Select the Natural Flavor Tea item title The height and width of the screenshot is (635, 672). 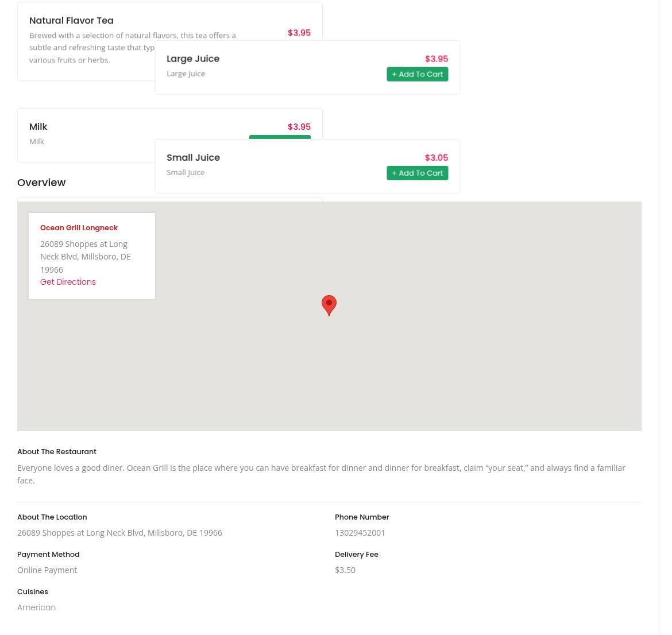click(x=71, y=21)
